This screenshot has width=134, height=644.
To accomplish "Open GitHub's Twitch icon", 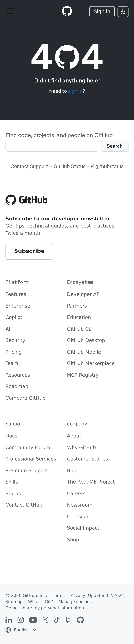I will click(68, 620).
